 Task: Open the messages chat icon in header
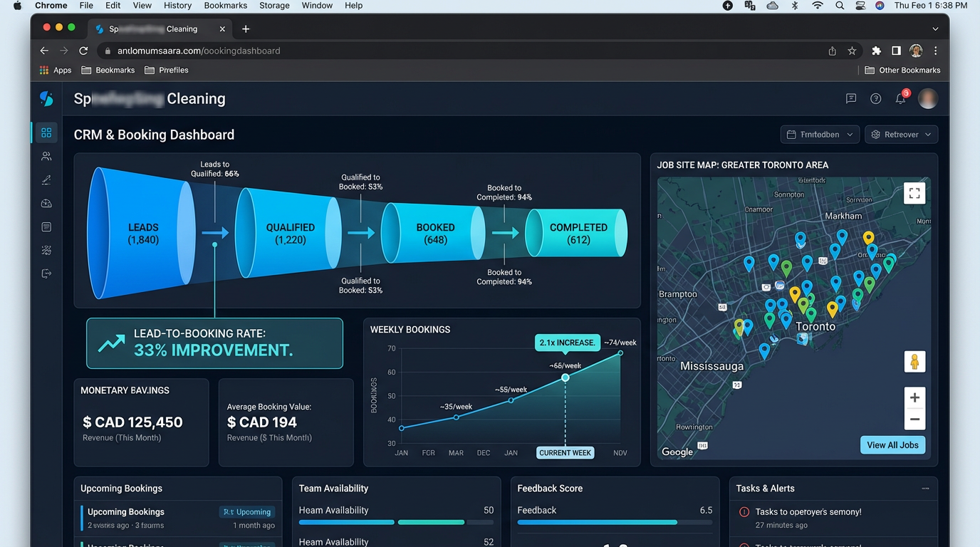click(x=851, y=98)
